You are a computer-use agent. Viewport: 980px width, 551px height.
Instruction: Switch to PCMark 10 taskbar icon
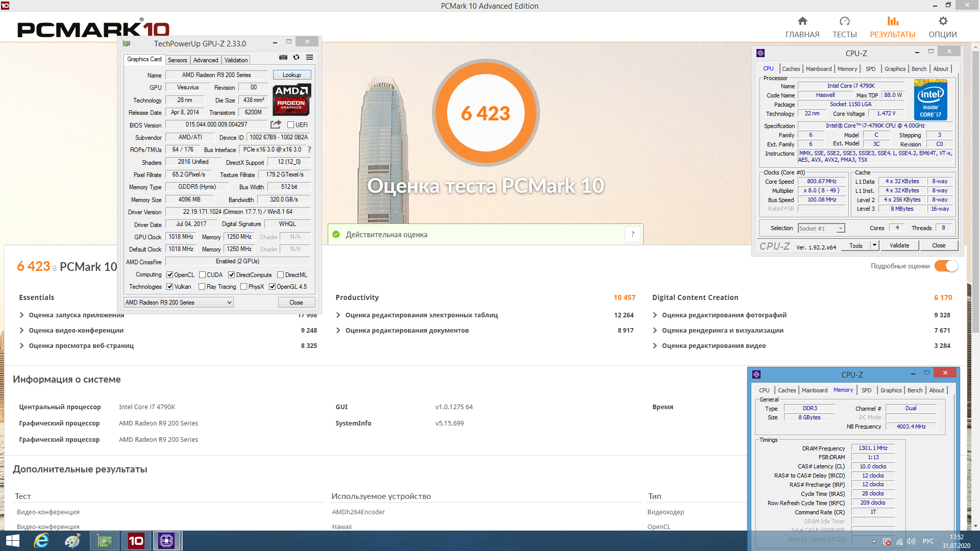coord(136,541)
